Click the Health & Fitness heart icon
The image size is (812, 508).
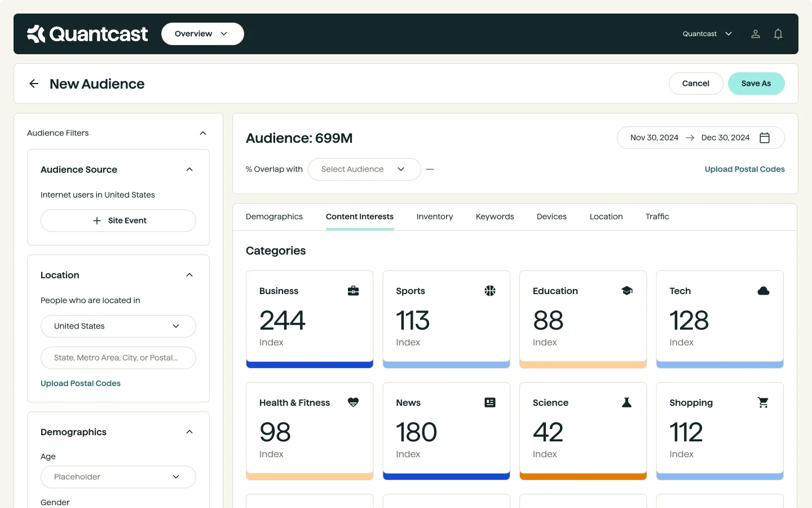353,402
